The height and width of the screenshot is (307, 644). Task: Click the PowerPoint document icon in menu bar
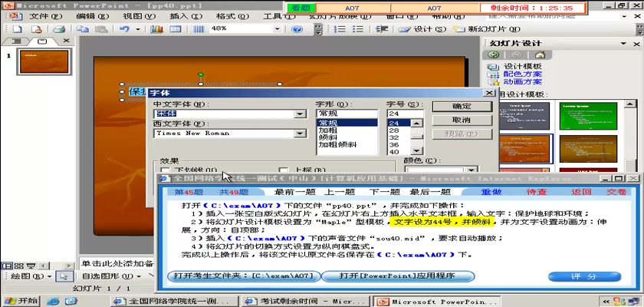(x=15, y=16)
